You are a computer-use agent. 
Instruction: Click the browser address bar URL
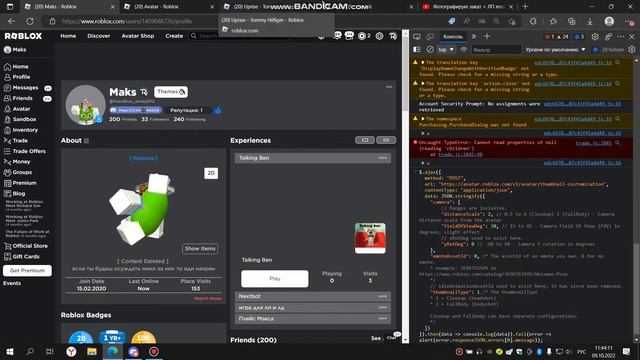(x=127, y=21)
